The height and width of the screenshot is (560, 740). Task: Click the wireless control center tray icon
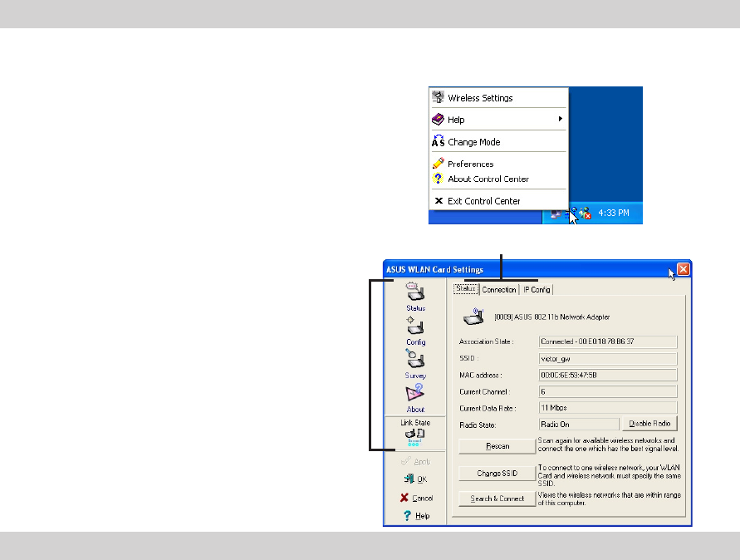pos(570,214)
